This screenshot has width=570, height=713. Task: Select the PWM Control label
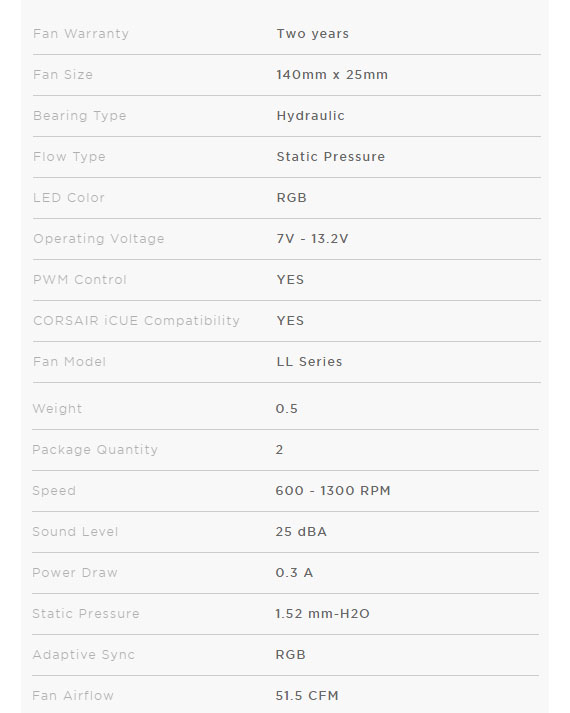pos(80,280)
